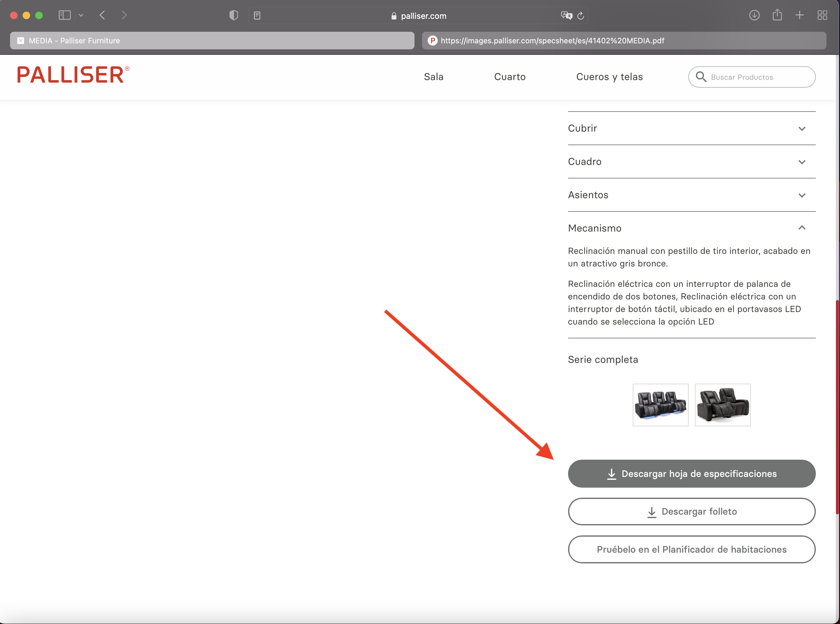This screenshot has height=624, width=840.
Task: Click the page vertical scrollbar
Action: coord(837,407)
